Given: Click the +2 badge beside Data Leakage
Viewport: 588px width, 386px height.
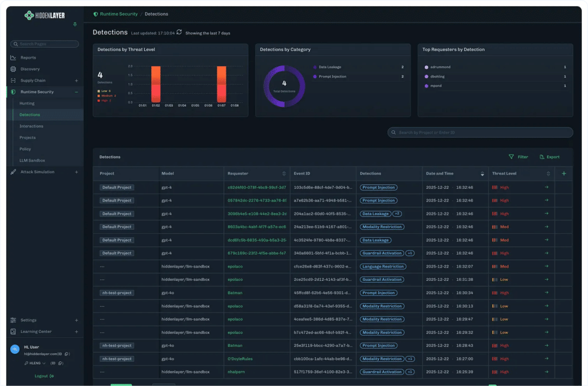Looking at the screenshot, I should (x=397, y=214).
